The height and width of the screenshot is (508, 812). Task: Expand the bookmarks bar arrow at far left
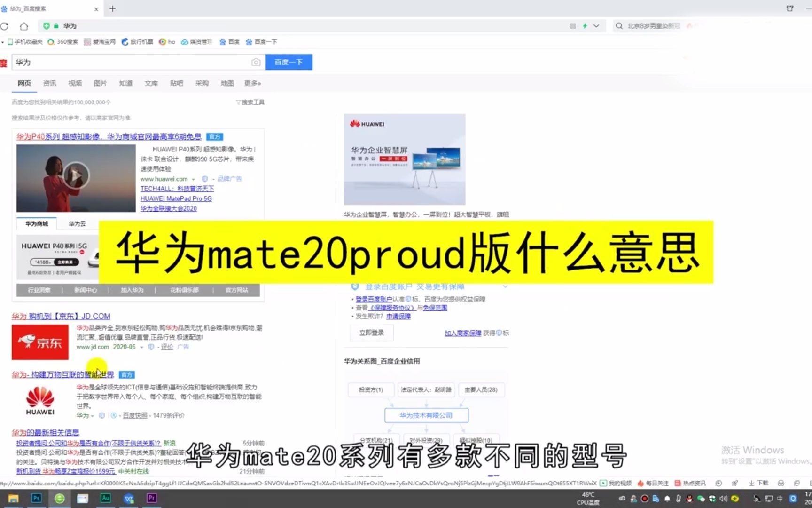[x=2, y=42]
